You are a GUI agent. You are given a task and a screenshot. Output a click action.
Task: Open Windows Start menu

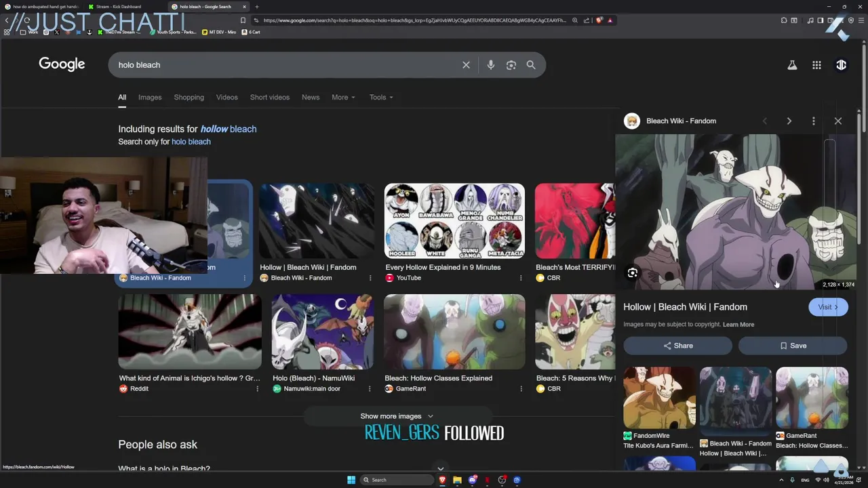351,480
